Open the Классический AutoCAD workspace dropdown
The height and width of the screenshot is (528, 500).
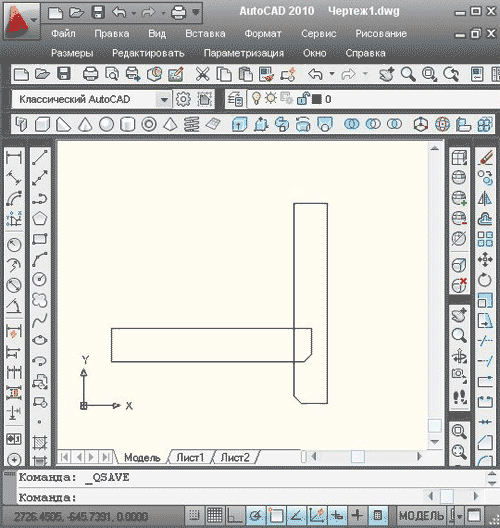pos(164,99)
